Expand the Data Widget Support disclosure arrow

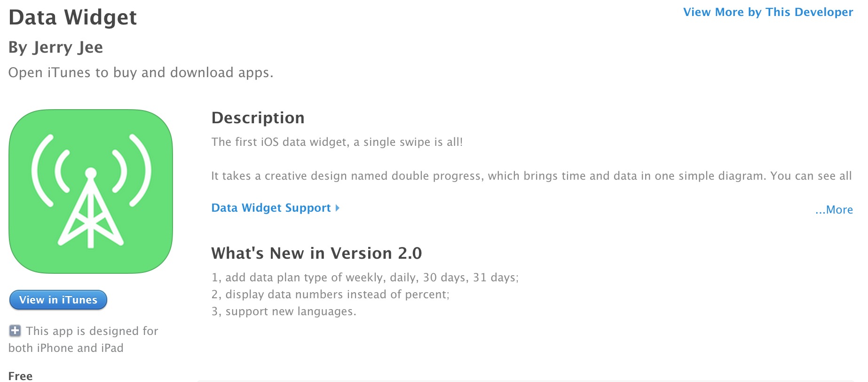click(x=338, y=208)
